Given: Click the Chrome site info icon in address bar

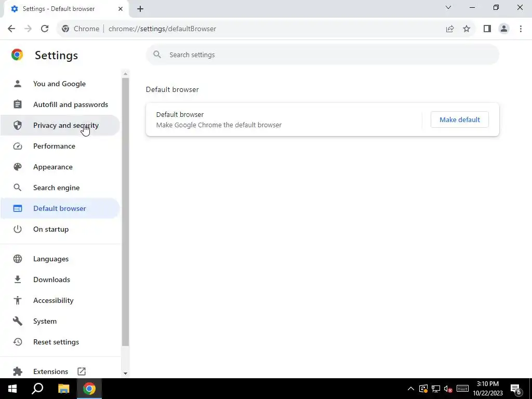Looking at the screenshot, I should click(65, 29).
